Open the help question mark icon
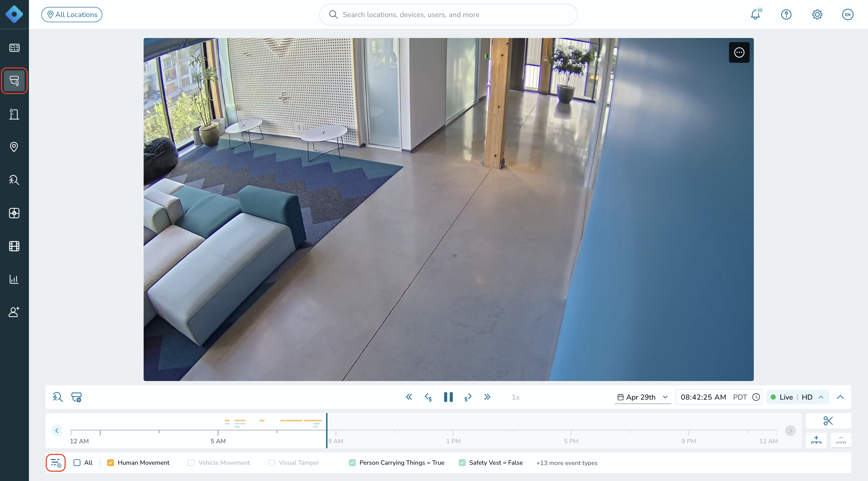The image size is (868, 481). [786, 14]
